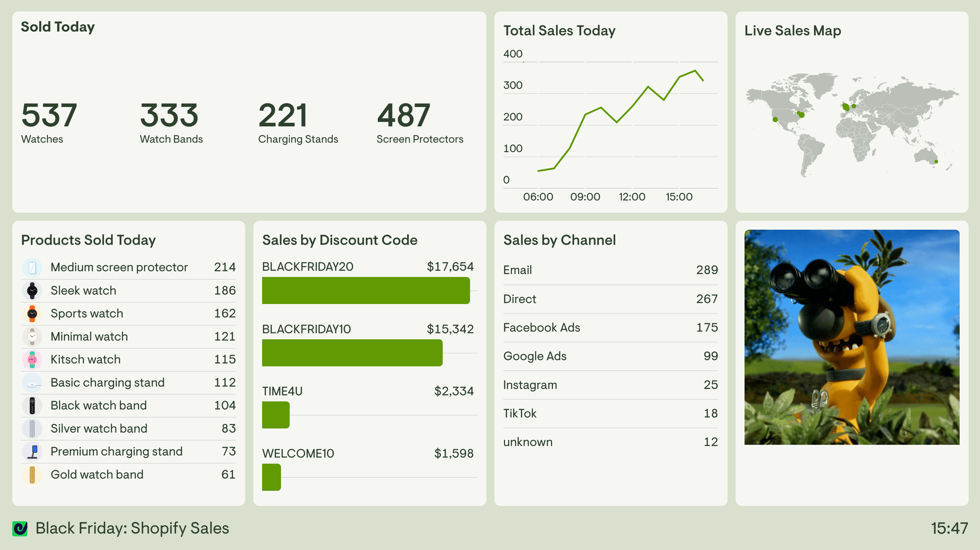Click the Medium screen protector label

119,267
